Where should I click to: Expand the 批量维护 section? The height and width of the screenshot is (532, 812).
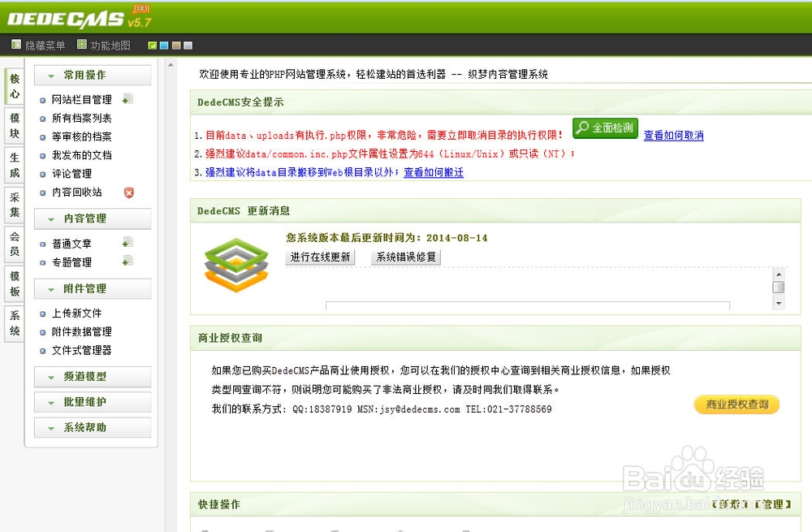tap(93, 402)
